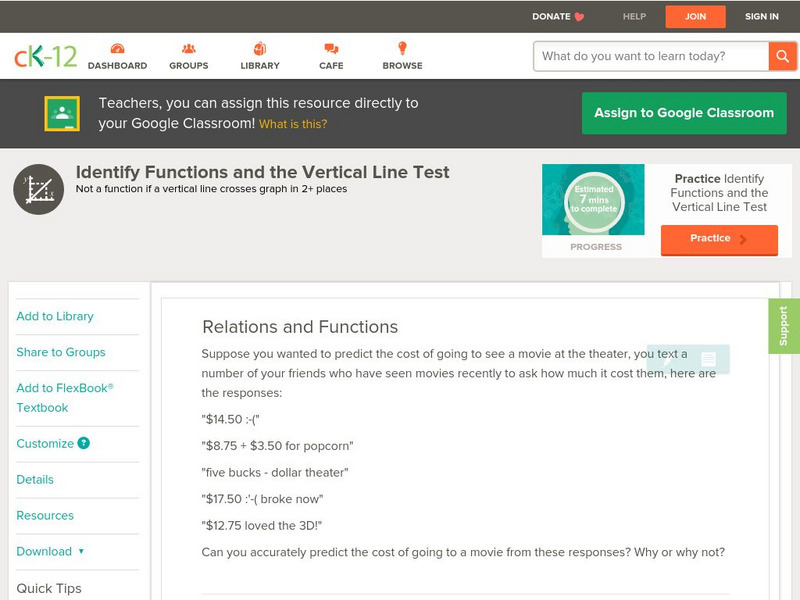800x600 pixels.
Task: Open the Cafe chat icon
Action: point(331,49)
